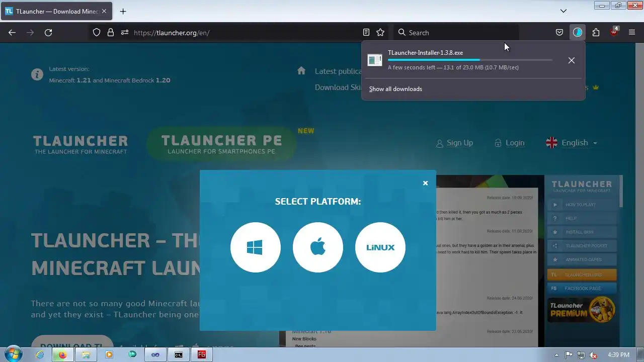Click the site padlock icon
Image resolution: width=644 pixels, height=362 pixels.
(x=111, y=32)
